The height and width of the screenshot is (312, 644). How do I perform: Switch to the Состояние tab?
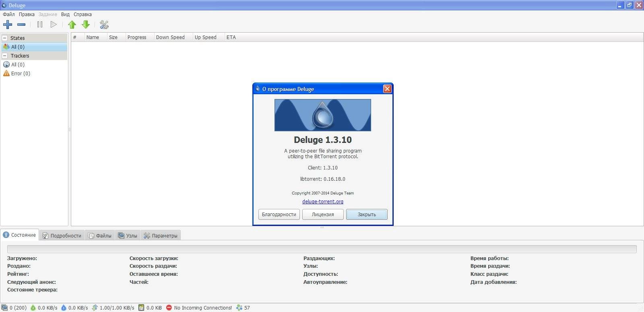20,235
